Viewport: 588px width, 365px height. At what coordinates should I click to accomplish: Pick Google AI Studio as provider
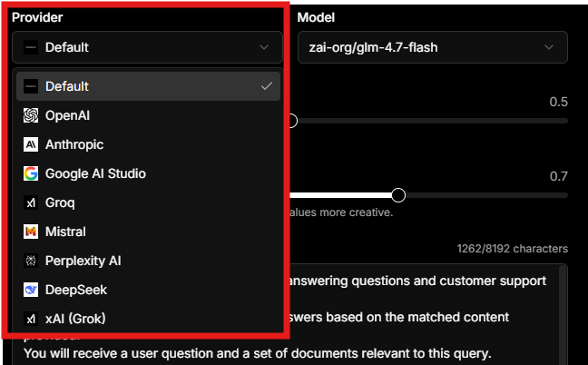pos(148,173)
